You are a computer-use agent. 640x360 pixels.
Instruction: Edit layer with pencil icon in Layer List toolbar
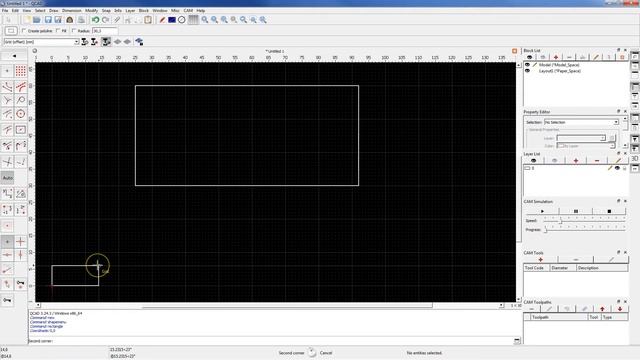pos(618,161)
